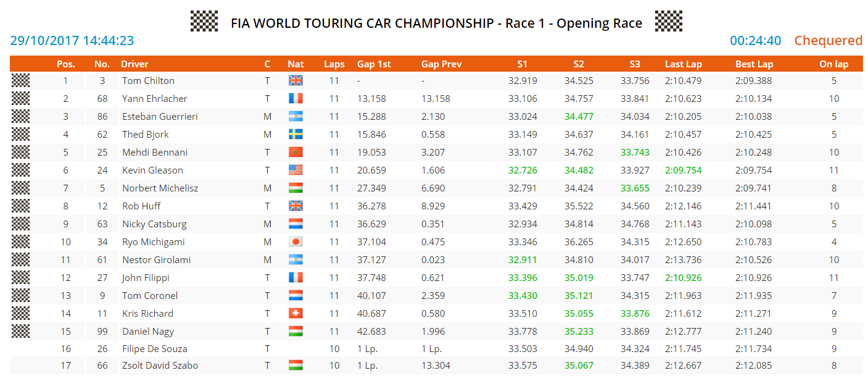Click the Pos. column header
Screen dimensions: 868x378
[66, 64]
